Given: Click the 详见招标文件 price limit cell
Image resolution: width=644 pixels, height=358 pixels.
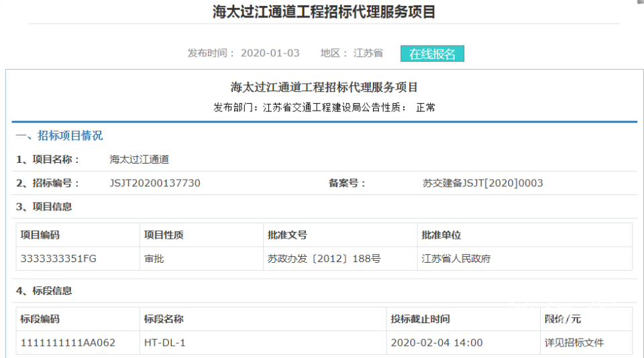Looking at the screenshot, I should tap(574, 343).
